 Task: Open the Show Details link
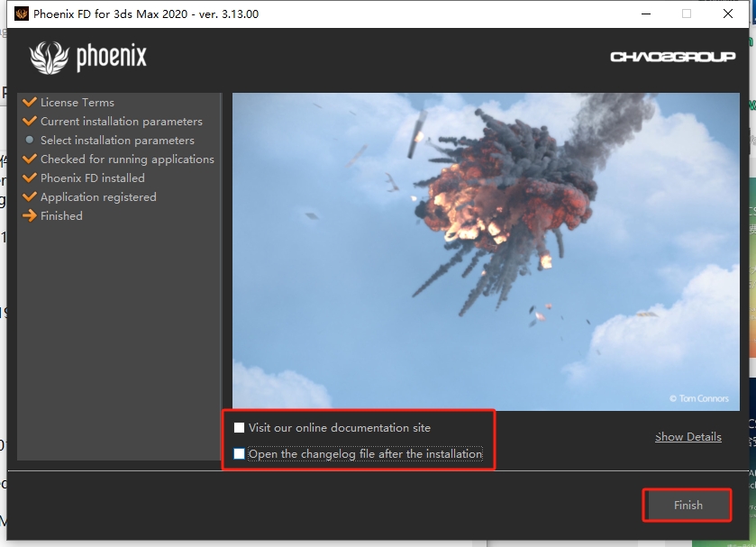coord(688,436)
